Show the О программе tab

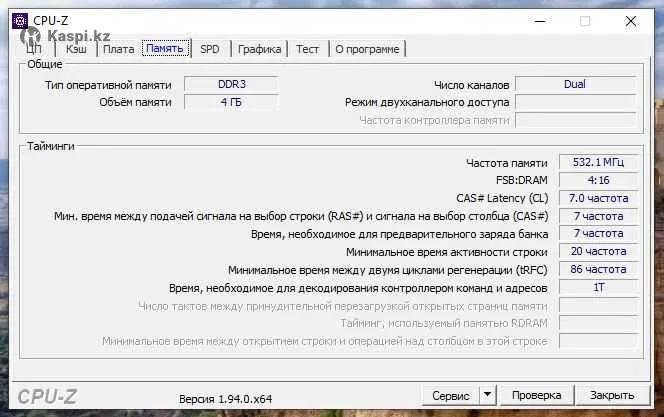click(x=367, y=49)
